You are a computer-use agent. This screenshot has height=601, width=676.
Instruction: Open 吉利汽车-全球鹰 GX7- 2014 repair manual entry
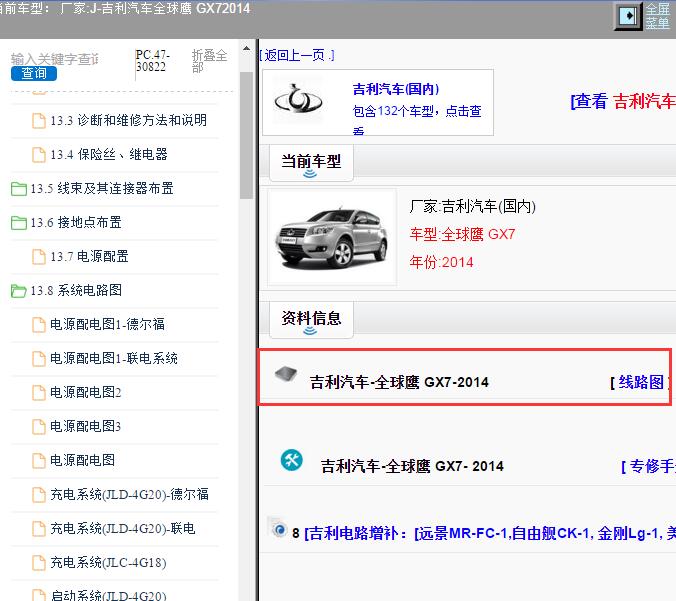(412, 466)
